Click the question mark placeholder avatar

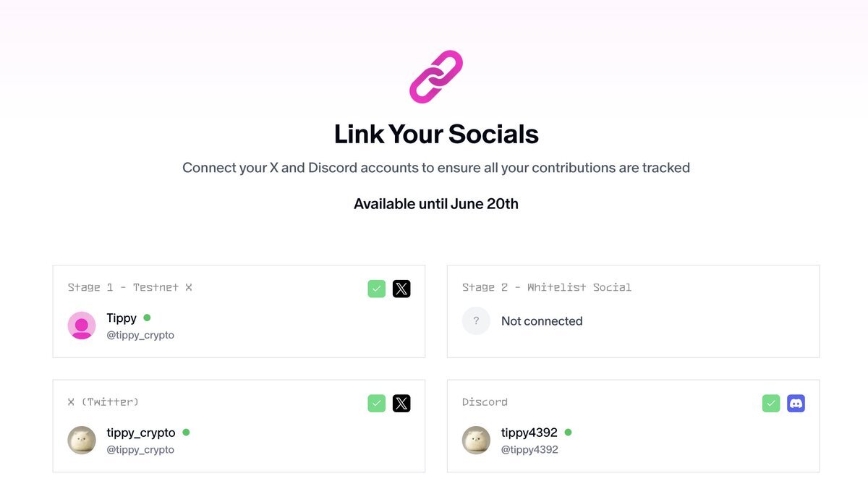(476, 321)
